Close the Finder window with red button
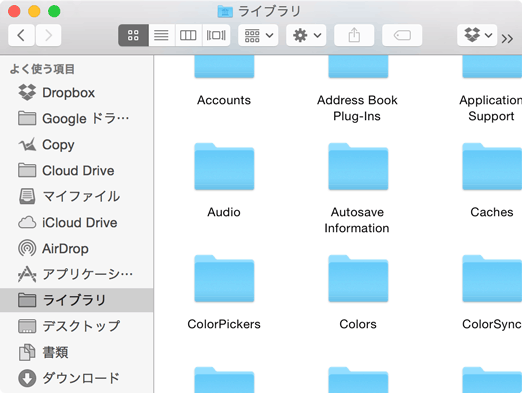The height and width of the screenshot is (393, 522). [14, 11]
